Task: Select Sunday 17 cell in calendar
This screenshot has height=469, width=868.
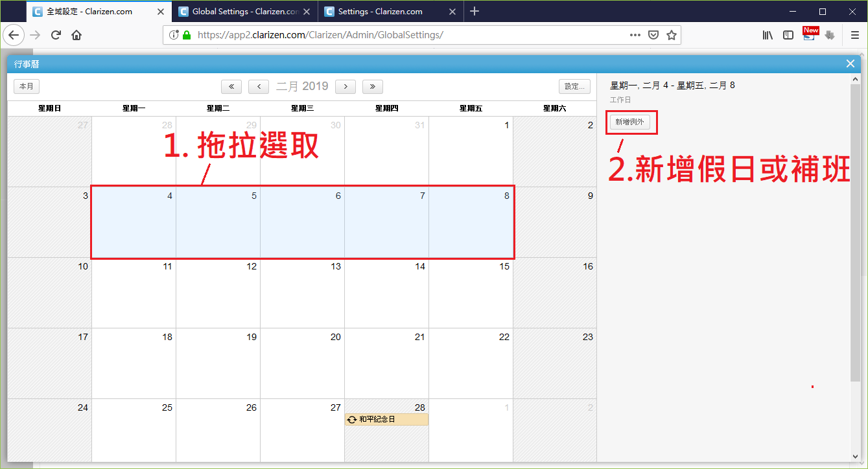Action: [x=49, y=363]
